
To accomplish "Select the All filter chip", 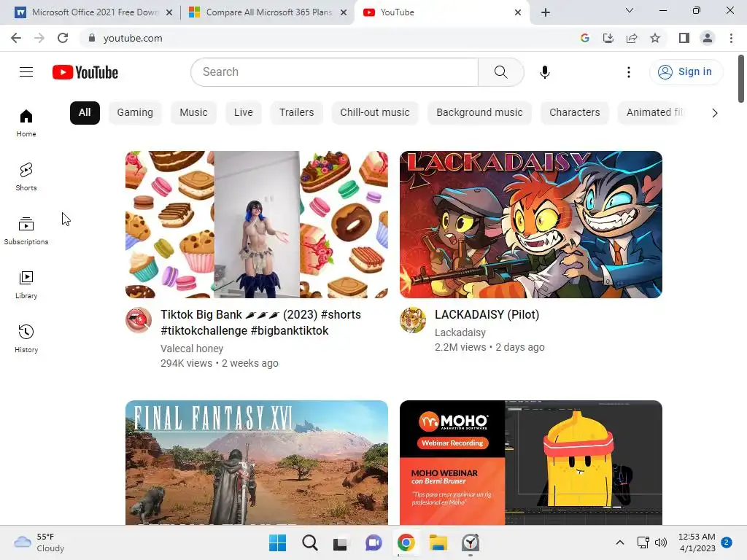I will 85,113.
